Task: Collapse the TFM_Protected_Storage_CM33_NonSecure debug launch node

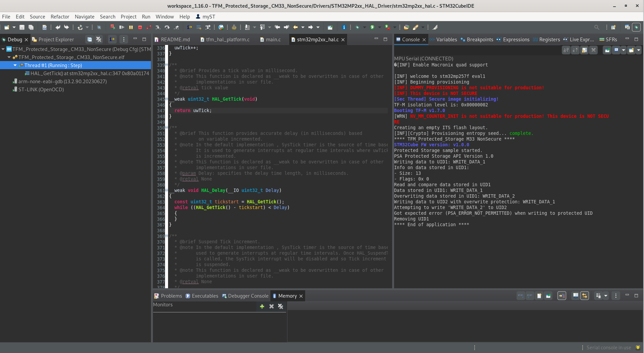Action: pos(3,49)
